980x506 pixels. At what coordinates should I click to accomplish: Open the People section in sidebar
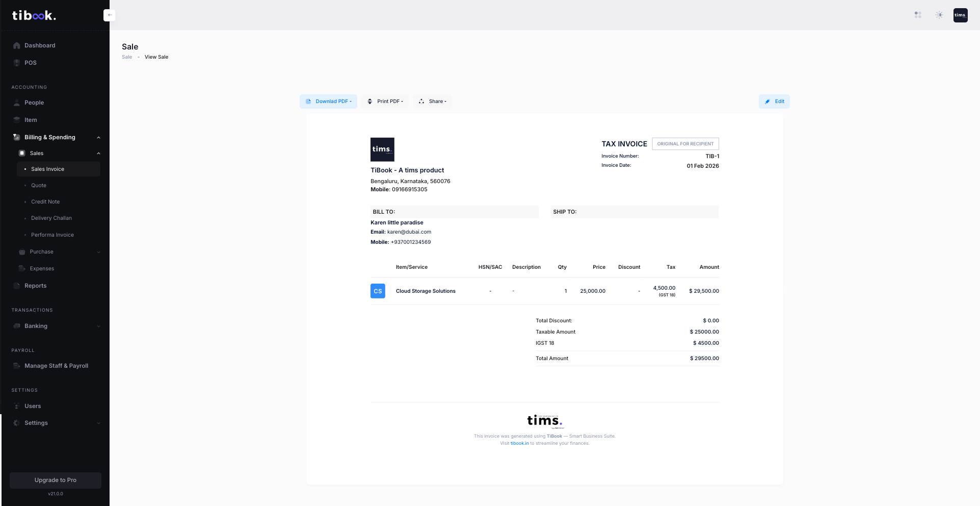[x=34, y=103]
